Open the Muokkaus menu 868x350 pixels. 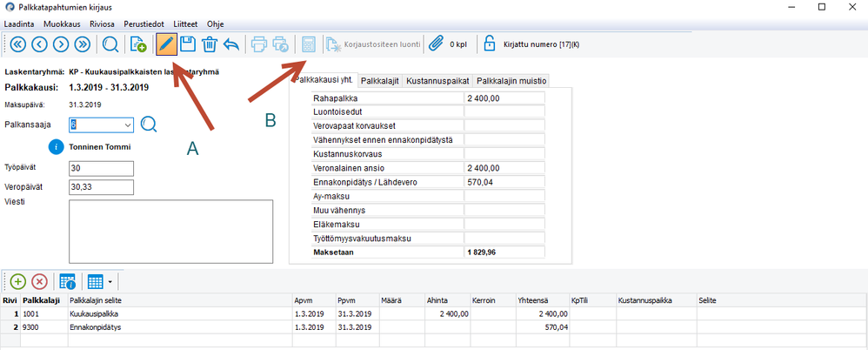click(62, 24)
